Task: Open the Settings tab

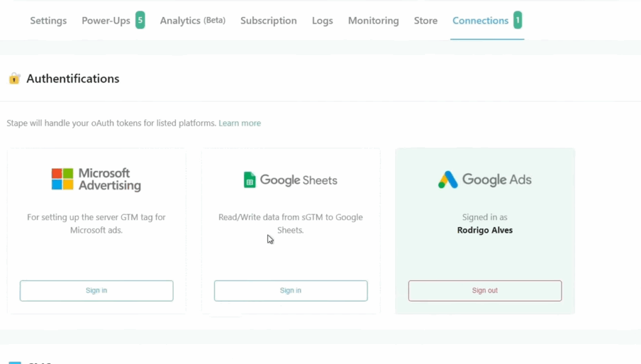Action: coord(48,21)
